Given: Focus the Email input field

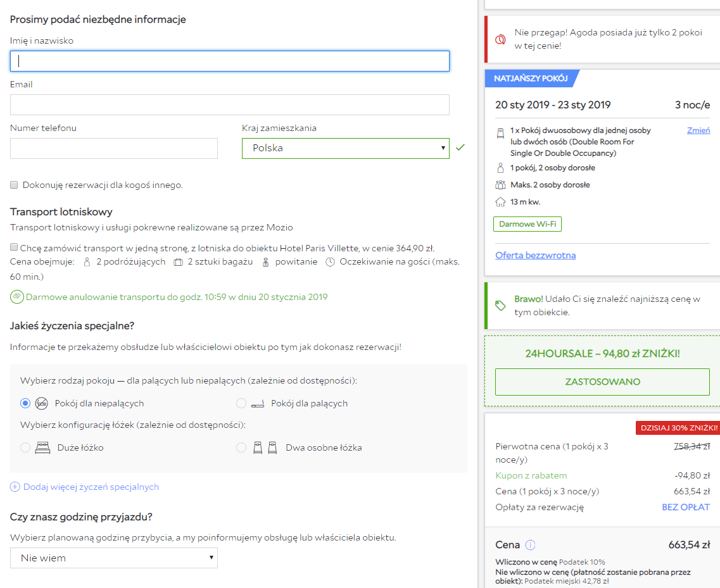Looking at the screenshot, I should pos(230,104).
